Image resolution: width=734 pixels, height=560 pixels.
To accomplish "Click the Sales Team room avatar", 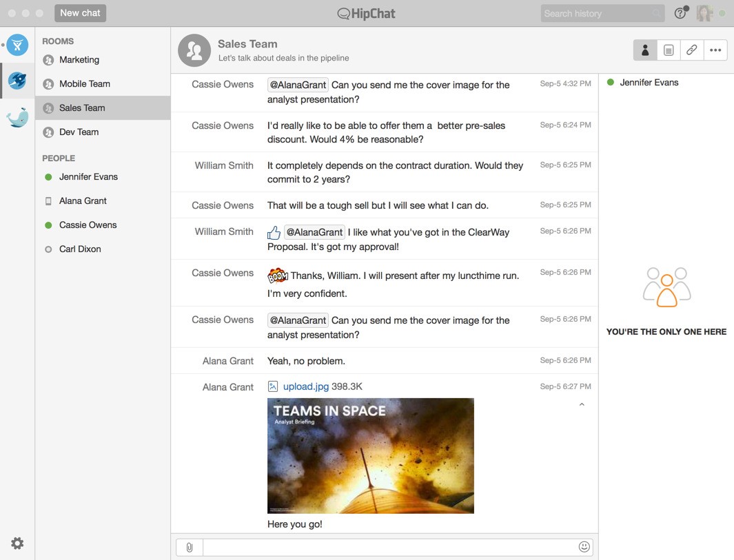I will [x=194, y=50].
